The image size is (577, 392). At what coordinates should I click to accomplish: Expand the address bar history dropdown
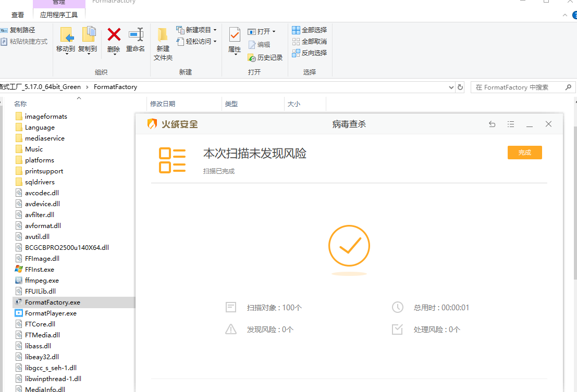(x=451, y=87)
